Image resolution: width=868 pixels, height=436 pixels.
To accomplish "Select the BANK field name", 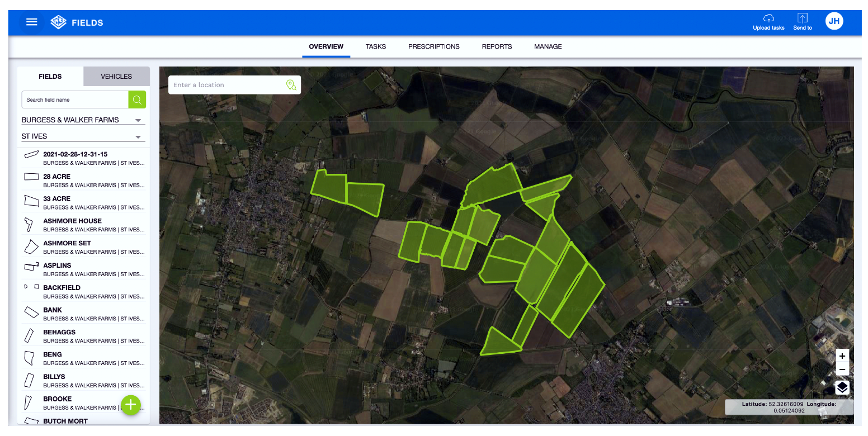I will [x=53, y=310].
